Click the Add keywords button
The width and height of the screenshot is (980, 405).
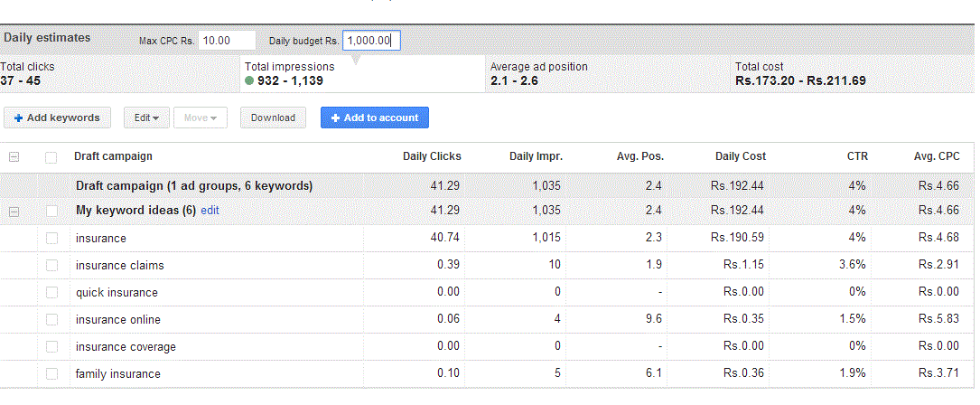coord(57,118)
